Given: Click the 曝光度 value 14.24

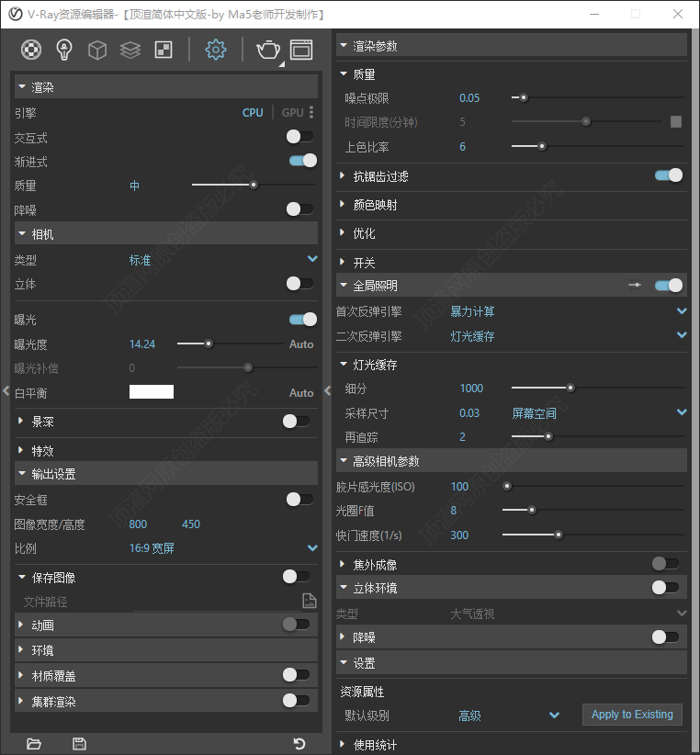Looking at the screenshot, I should (142, 344).
